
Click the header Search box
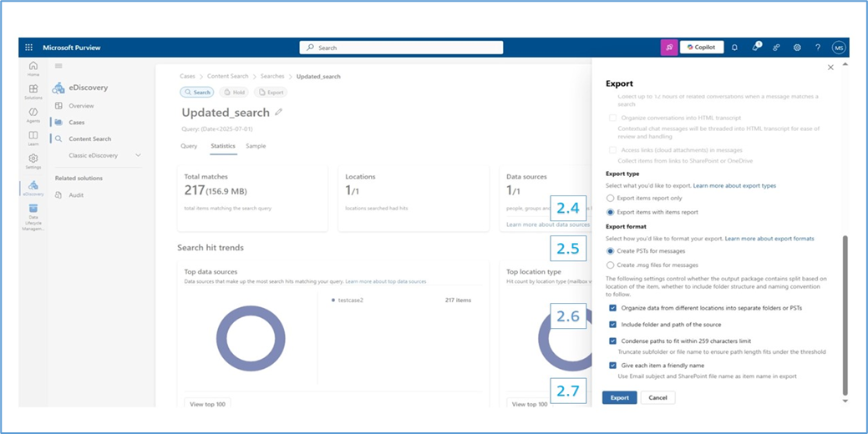[401, 48]
